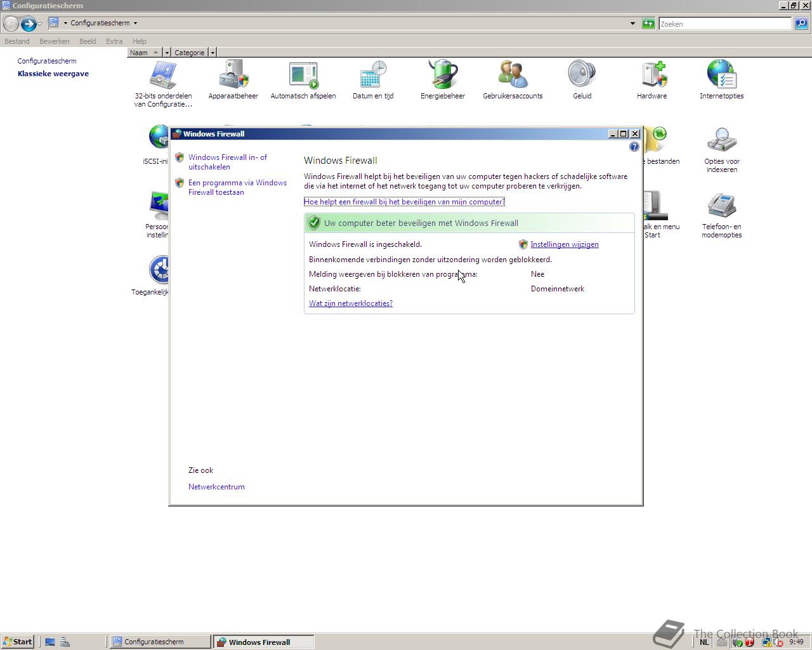Close the Windows Firewall dialog

point(635,134)
